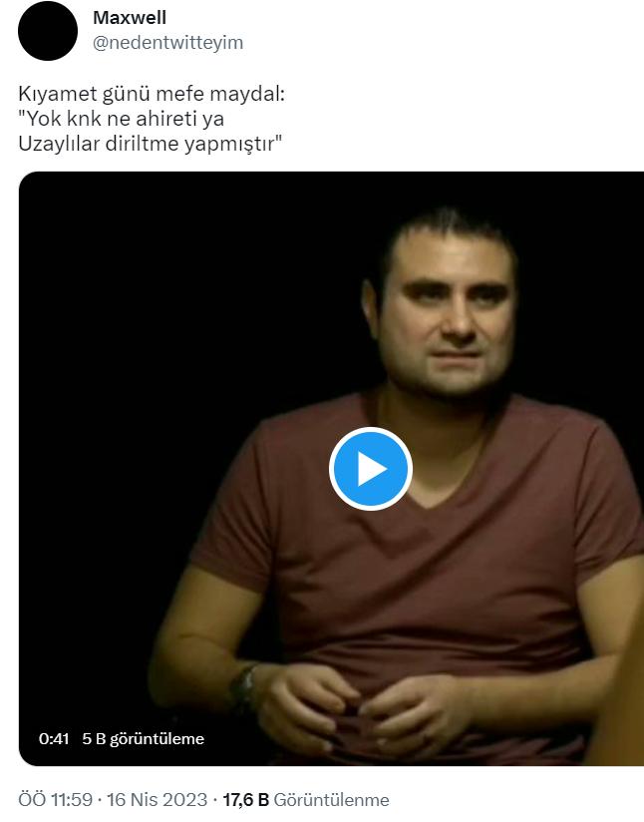Open the 'ÖÖ 11:59' tweet timestamp
The width and height of the screenshot is (644, 822).
pyautogui.click(x=55, y=800)
